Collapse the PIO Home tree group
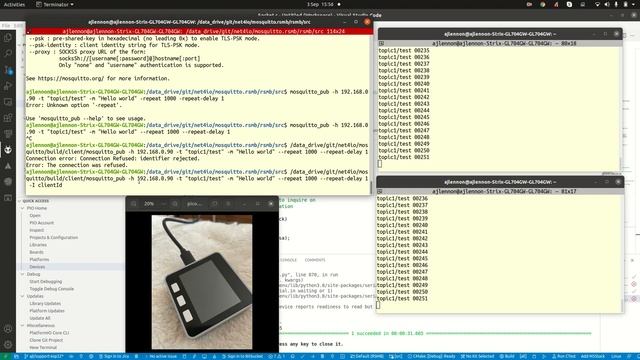The width and height of the screenshot is (640, 360). (x=23, y=208)
